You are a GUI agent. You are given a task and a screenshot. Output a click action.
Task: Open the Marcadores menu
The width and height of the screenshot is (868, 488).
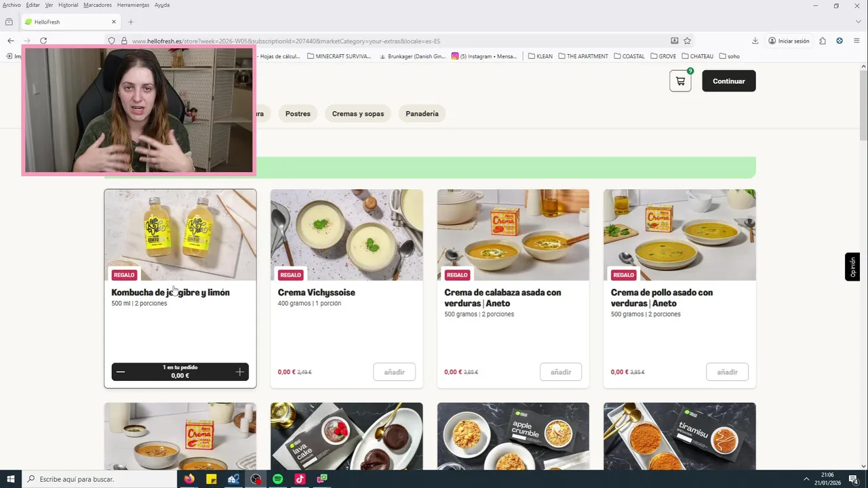pyautogui.click(x=98, y=5)
